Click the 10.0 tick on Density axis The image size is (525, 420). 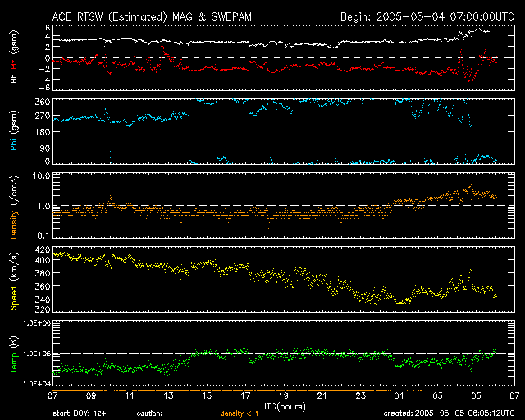pyautogui.click(x=39, y=176)
